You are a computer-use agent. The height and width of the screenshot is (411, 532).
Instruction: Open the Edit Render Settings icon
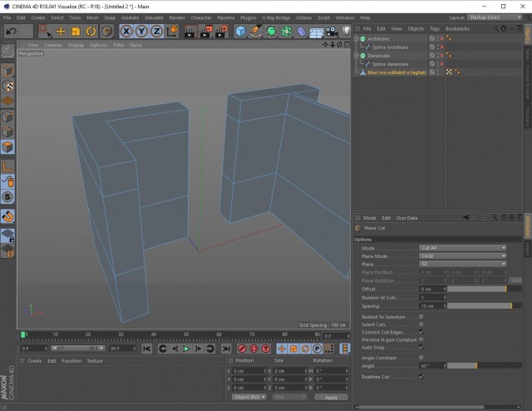coord(221,32)
